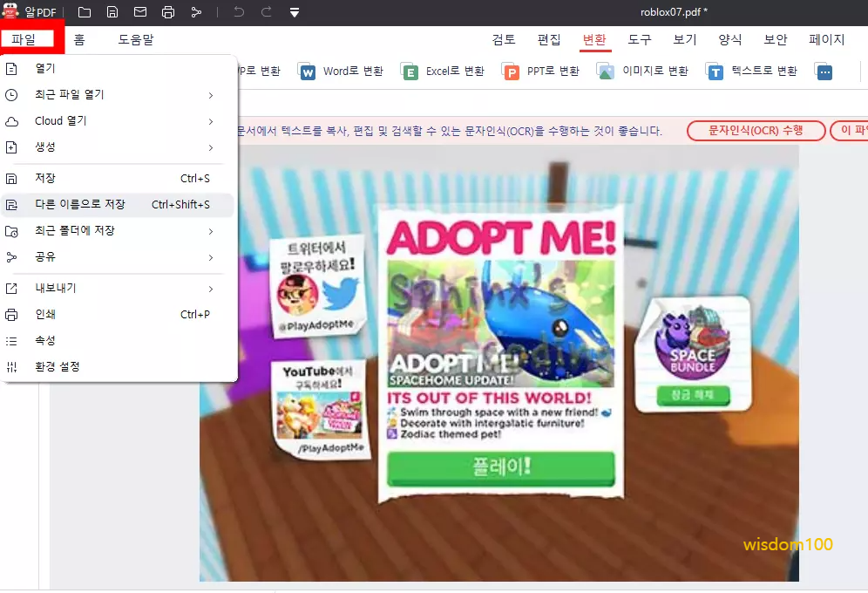The width and height of the screenshot is (868, 593).
Task: Open more conversion options via the ellipsis icon
Action: pos(823,72)
